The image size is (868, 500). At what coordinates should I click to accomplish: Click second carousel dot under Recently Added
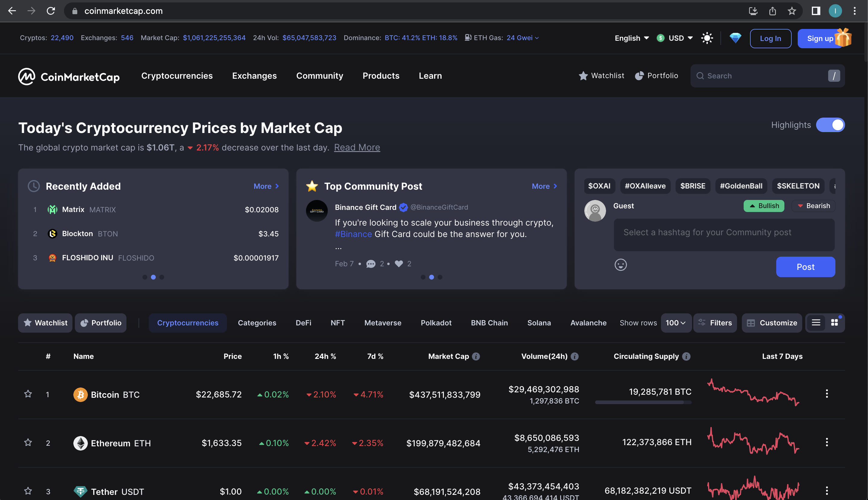(x=153, y=277)
